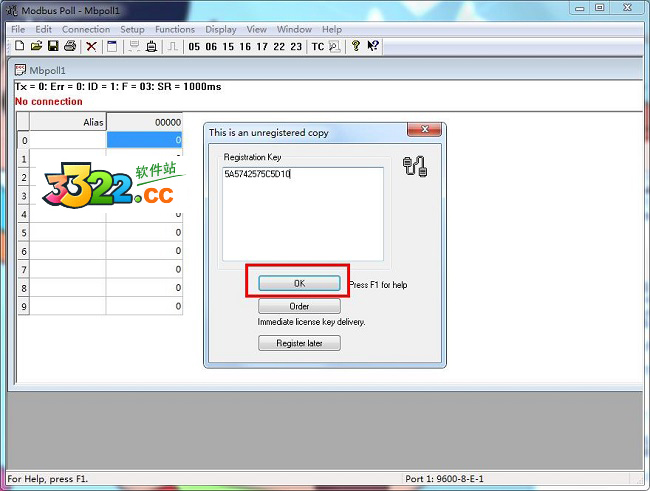Select function 22 in toolbar
This screenshot has height=491, width=650.
pos(279,46)
